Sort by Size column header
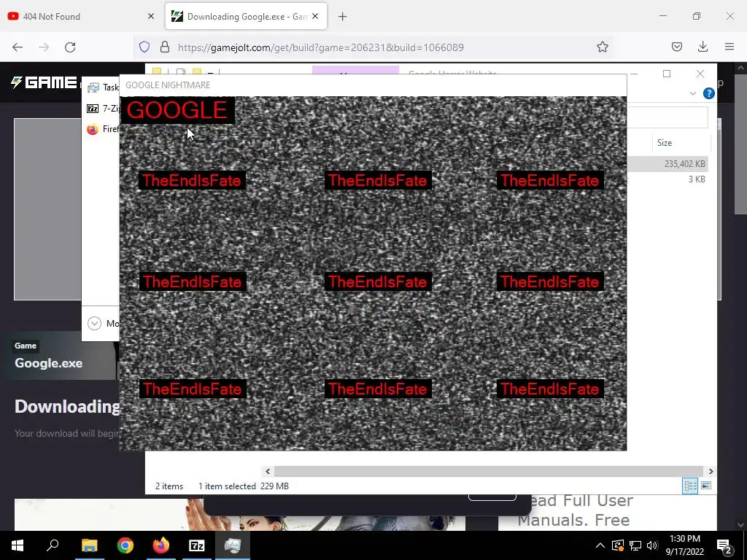The height and width of the screenshot is (560, 747). click(x=665, y=143)
